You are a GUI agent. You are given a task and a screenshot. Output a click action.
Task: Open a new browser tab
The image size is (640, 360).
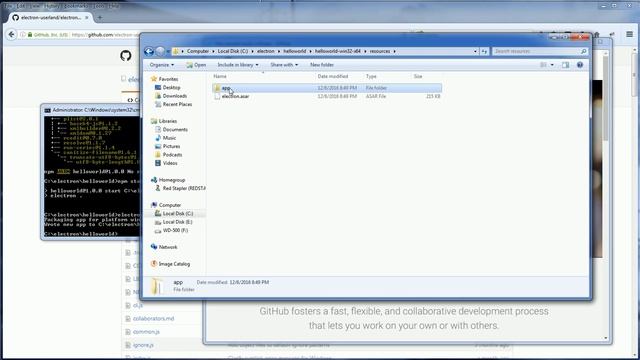point(100,18)
